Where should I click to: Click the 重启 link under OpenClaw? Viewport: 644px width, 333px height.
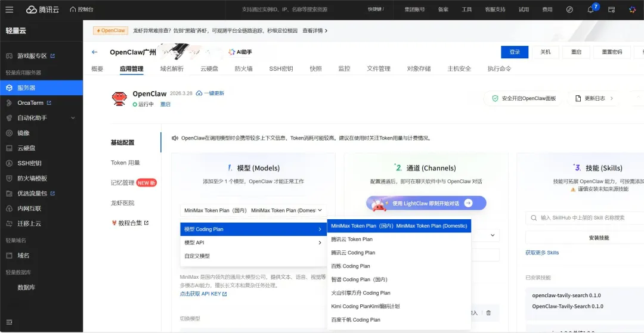(165, 104)
